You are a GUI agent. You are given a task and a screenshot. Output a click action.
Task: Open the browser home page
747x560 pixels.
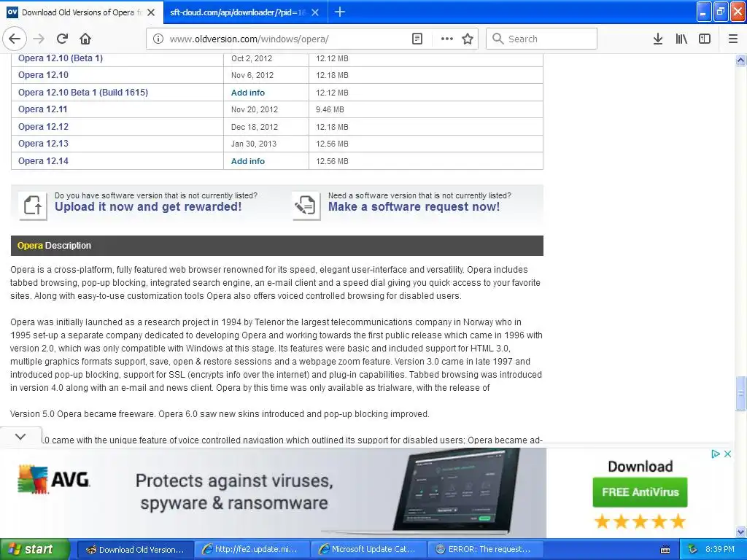pyautogui.click(x=85, y=39)
